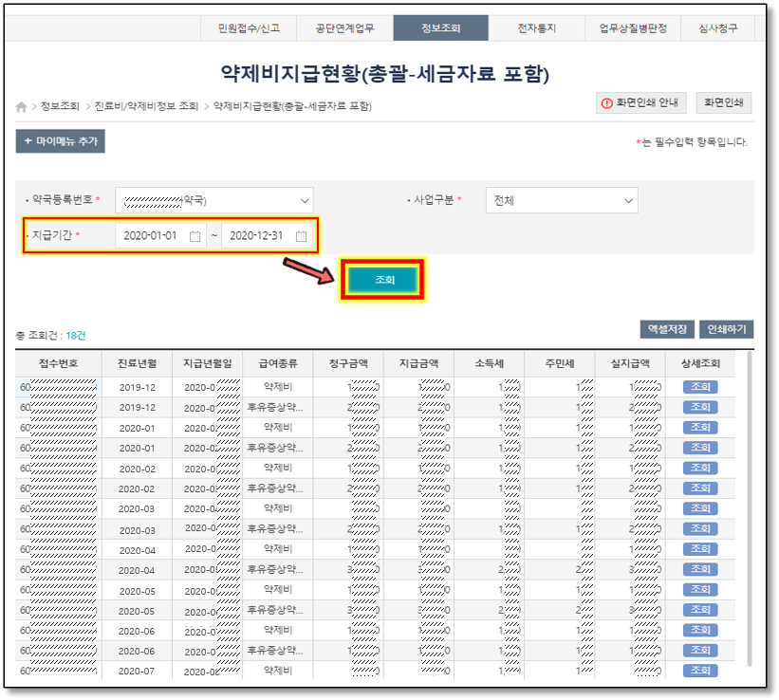The image size is (779, 700).
Task: Click the 화면인쇄 button
Action: [x=724, y=103]
